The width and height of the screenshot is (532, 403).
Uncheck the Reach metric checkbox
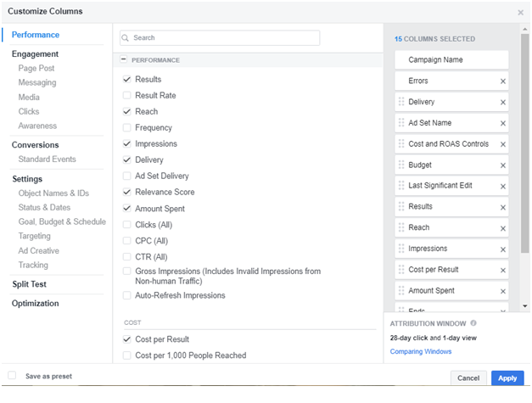click(x=127, y=112)
